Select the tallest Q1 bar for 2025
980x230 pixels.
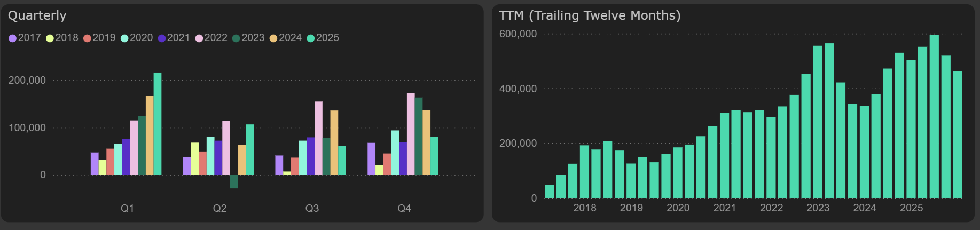tap(158, 124)
